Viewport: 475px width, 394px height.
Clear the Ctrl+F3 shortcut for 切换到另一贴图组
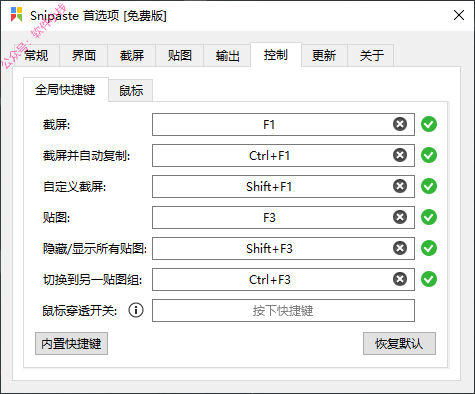(x=400, y=279)
